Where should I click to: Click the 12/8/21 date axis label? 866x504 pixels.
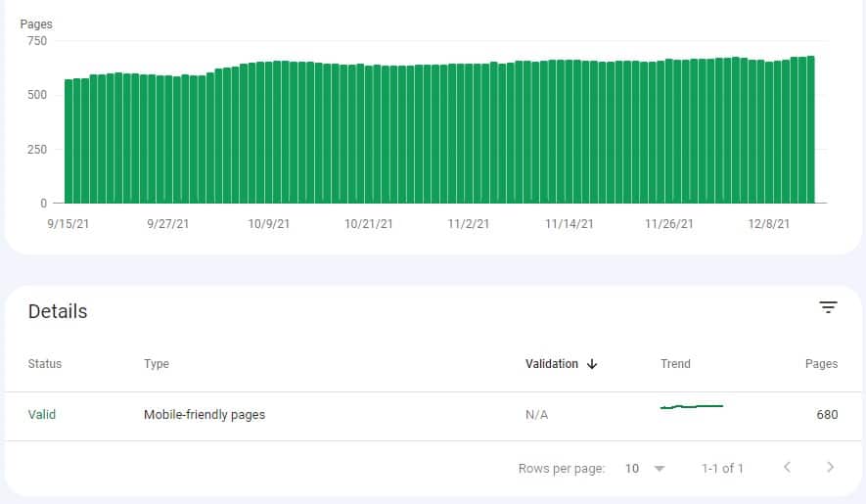pyautogui.click(x=769, y=224)
